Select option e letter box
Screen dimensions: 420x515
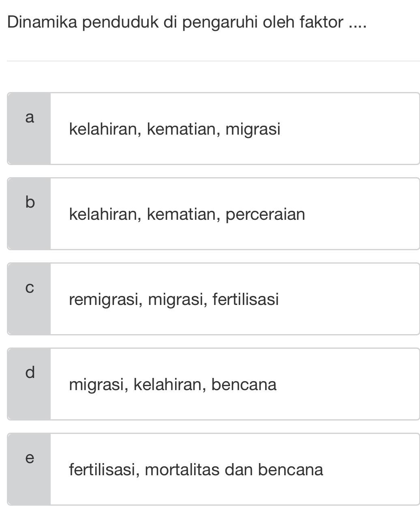(x=29, y=459)
